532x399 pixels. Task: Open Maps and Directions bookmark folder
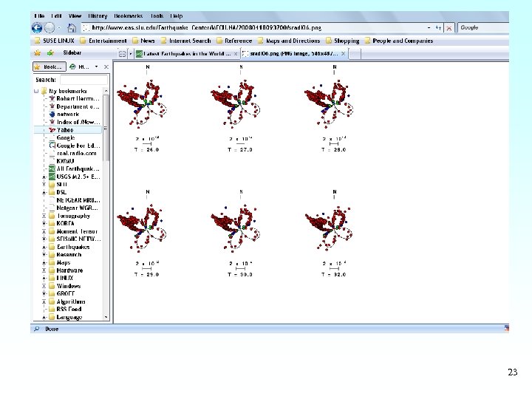coord(289,41)
